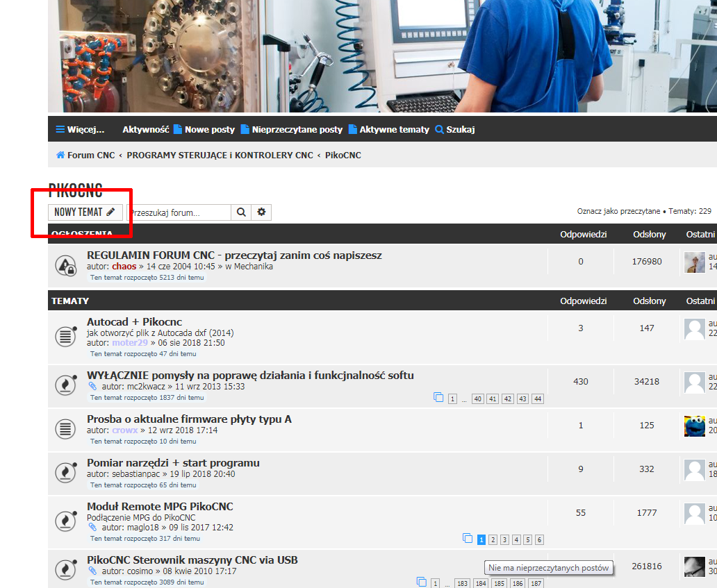Click the topic icon beside PikoCNC Sterownik maszyny
Image resolution: width=717 pixels, height=588 pixels.
pos(65,570)
